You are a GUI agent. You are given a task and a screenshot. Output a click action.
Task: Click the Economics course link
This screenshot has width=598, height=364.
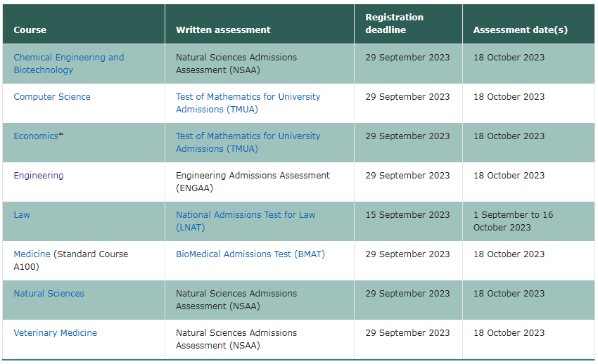coord(36,136)
